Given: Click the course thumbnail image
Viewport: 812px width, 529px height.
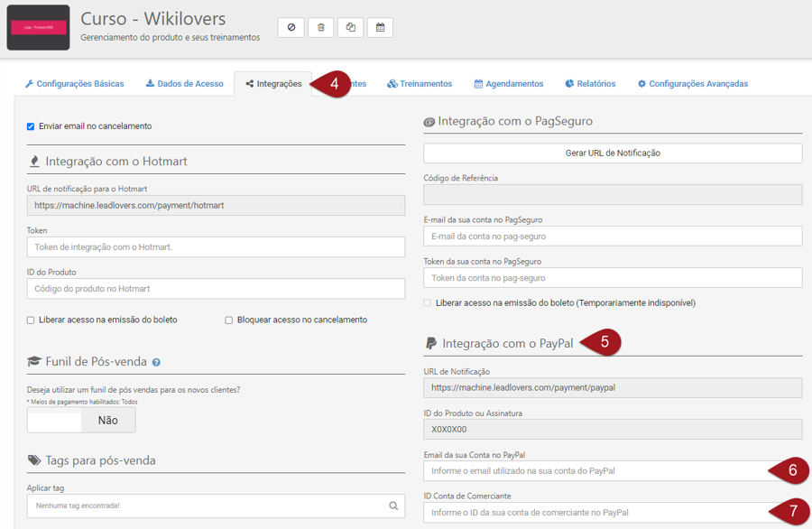Looking at the screenshot, I should click(38, 28).
